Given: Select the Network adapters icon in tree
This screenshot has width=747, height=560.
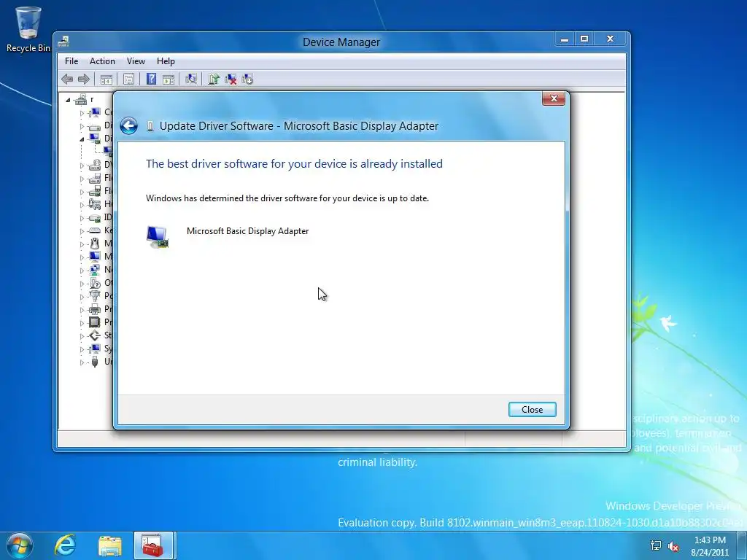Looking at the screenshot, I should coord(95,270).
